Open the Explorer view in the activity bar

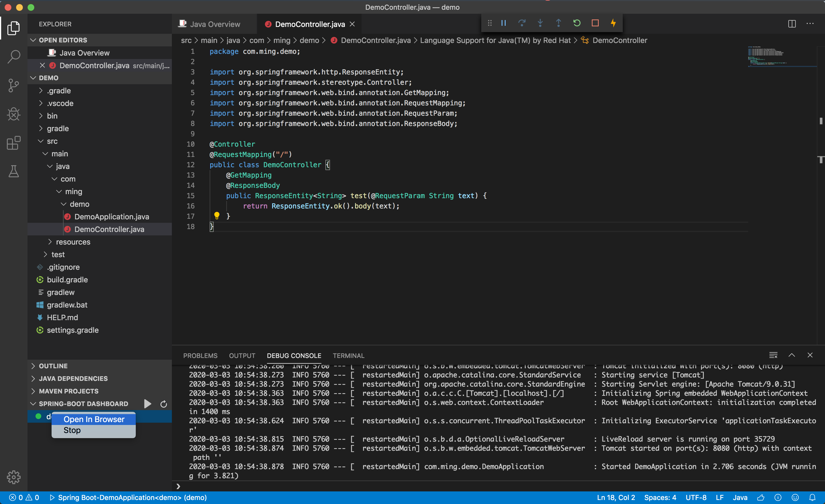[13, 28]
